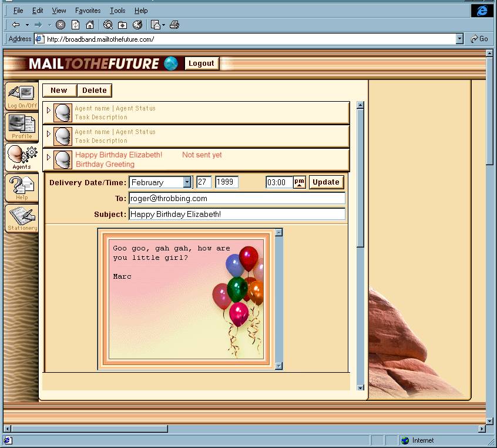The height and width of the screenshot is (448, 497).
Task: Expand the first Agent name row
Action: coord(49,110)
